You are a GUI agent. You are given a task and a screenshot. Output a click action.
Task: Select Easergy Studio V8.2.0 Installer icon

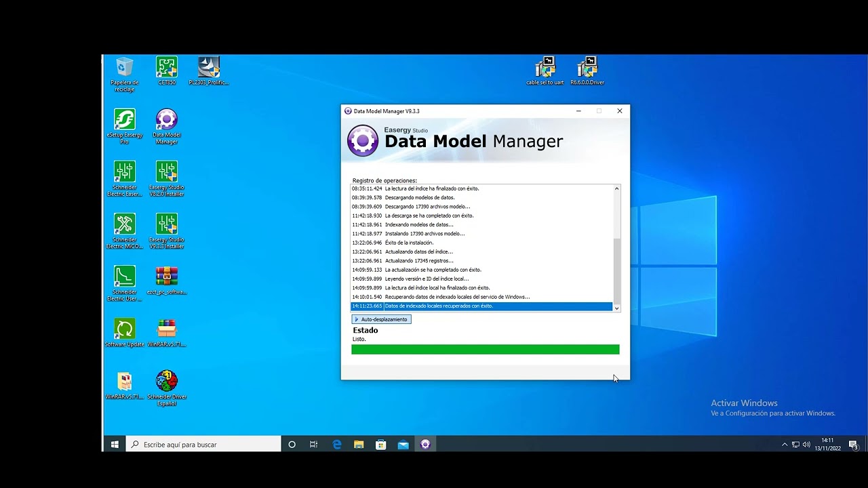coord(167,178)
